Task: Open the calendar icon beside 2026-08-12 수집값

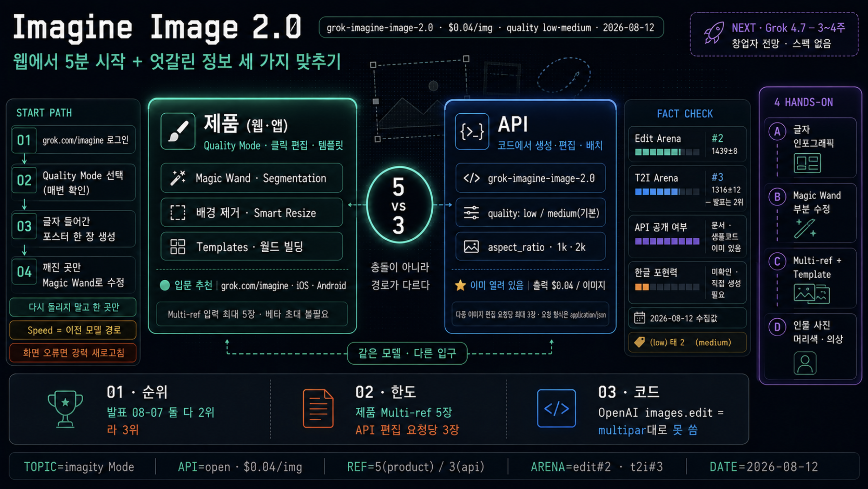Action: (x=639, y=318)
